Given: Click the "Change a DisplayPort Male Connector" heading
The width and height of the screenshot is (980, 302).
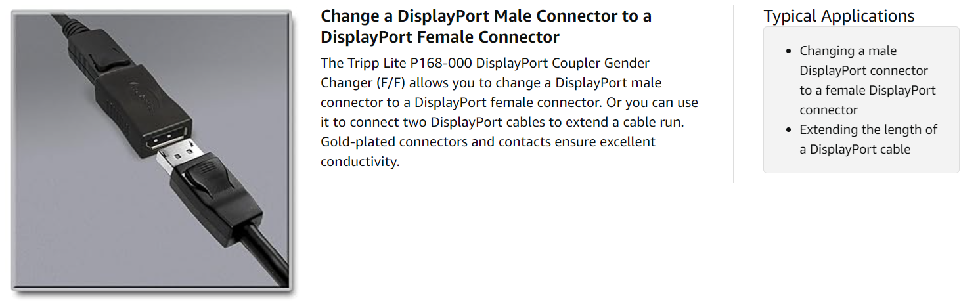Looking at the screenshot, I should pyautogui.click(x=486, y=16).
